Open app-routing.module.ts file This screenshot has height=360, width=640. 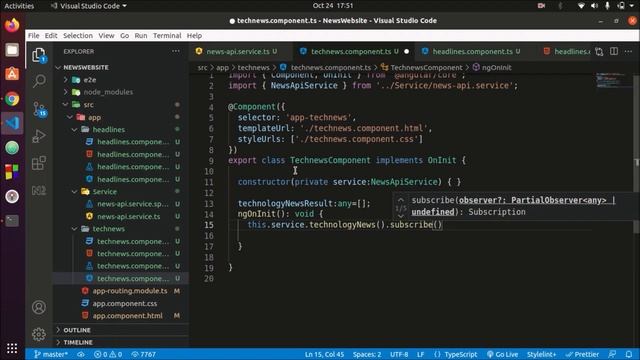[130, 291]
